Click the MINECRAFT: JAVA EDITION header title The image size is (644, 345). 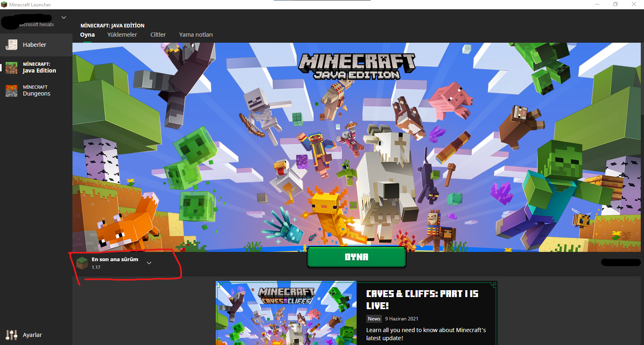click(x=112, y=25)
